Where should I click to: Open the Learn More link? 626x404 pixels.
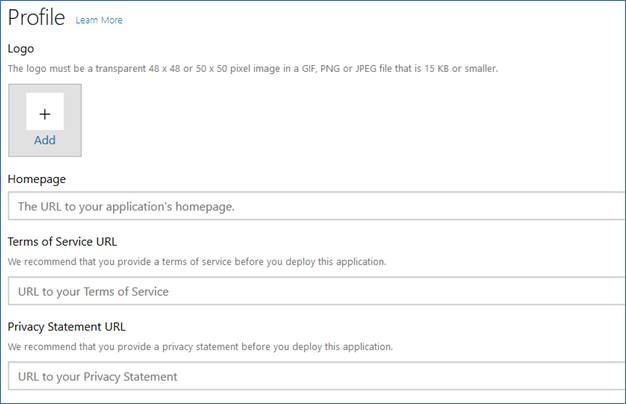(99, 20)
